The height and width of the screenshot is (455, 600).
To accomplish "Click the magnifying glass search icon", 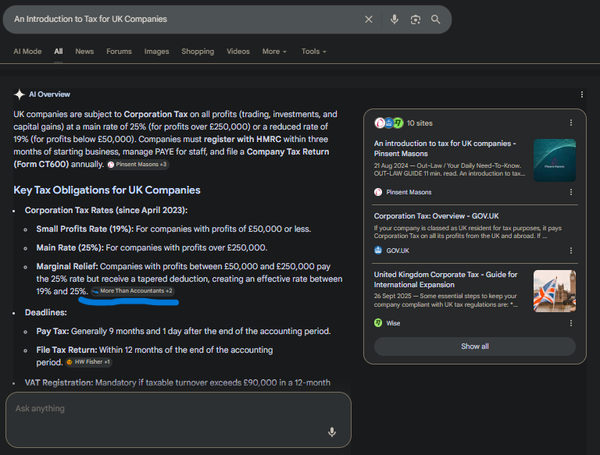I will tap(435, 19).
